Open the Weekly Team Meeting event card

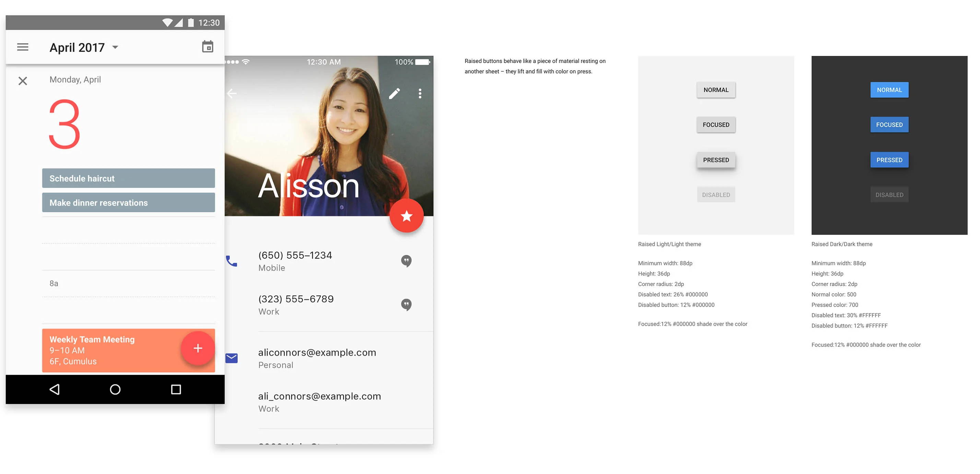129,351
